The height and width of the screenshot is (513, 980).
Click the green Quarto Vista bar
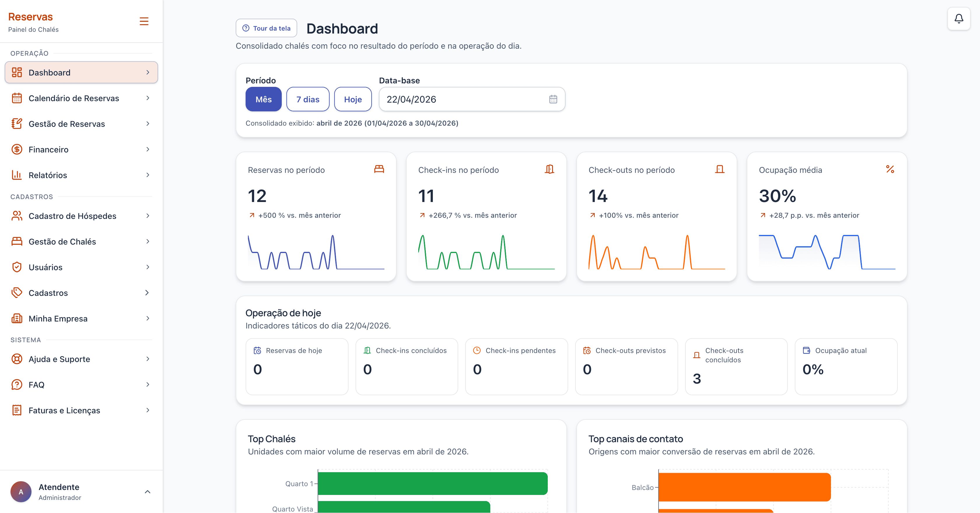tap(404, 507)
